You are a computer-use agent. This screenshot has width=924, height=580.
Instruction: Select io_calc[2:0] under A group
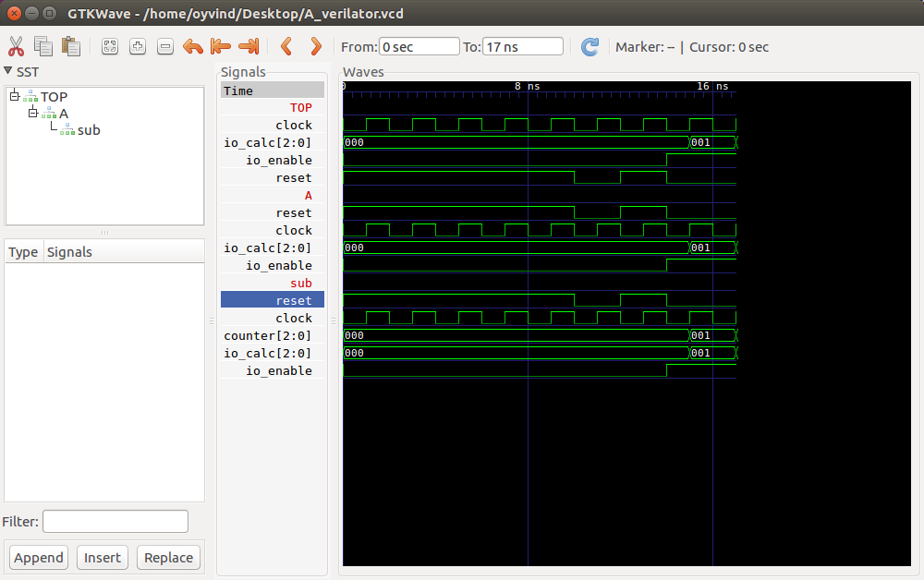[x=267, y=248]
